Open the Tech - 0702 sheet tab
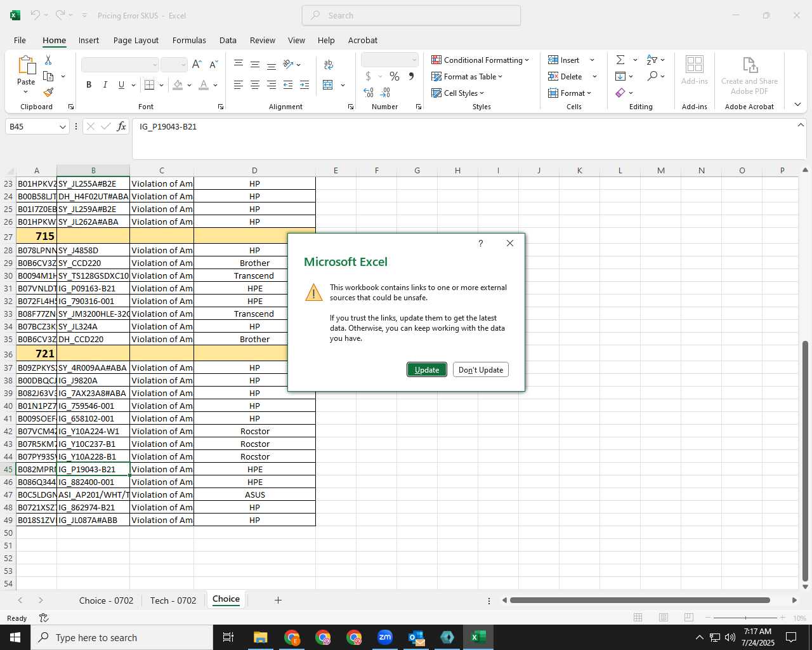Viewport: 812px width, 650px height. (173, 600)
